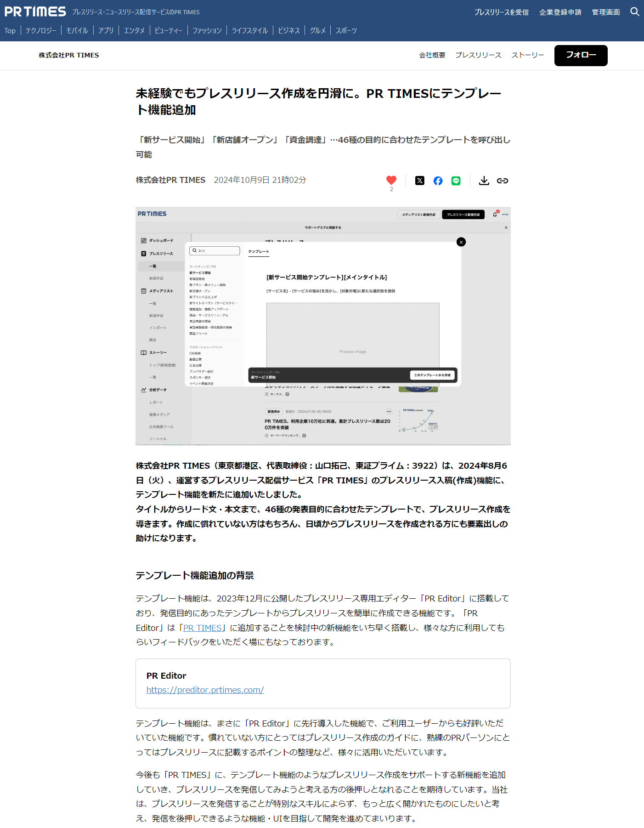The height and width of the screenshot is (828, 644).
Task: Click 企業登録申請 in the top header
Action: click(x=560, y=12)
